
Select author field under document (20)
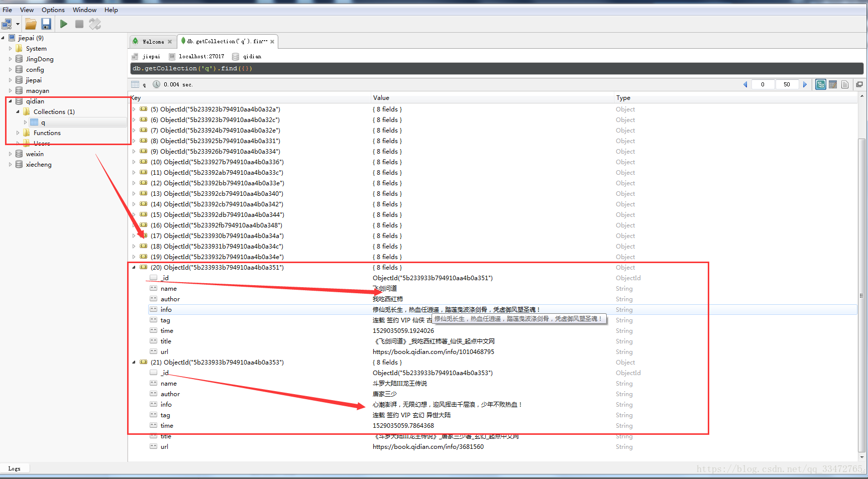[x=170, y=299]
